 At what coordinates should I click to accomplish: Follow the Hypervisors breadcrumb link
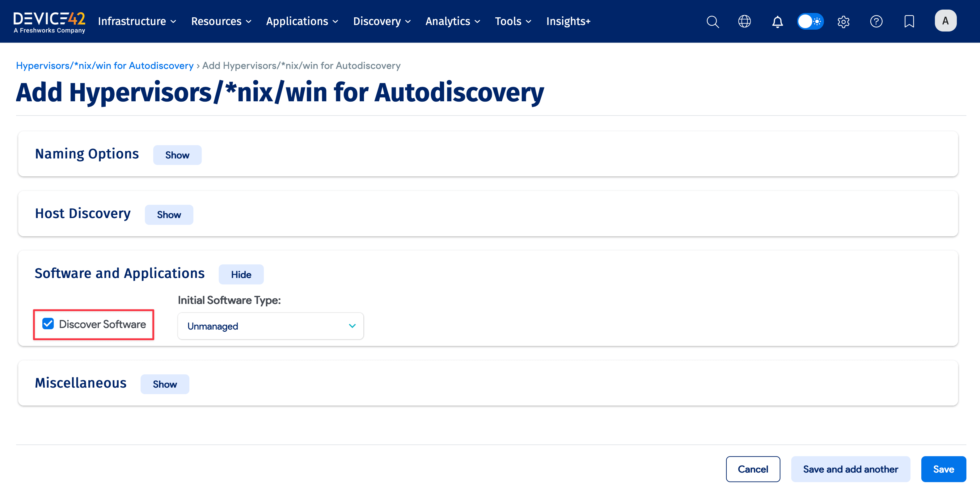[105, 65]
